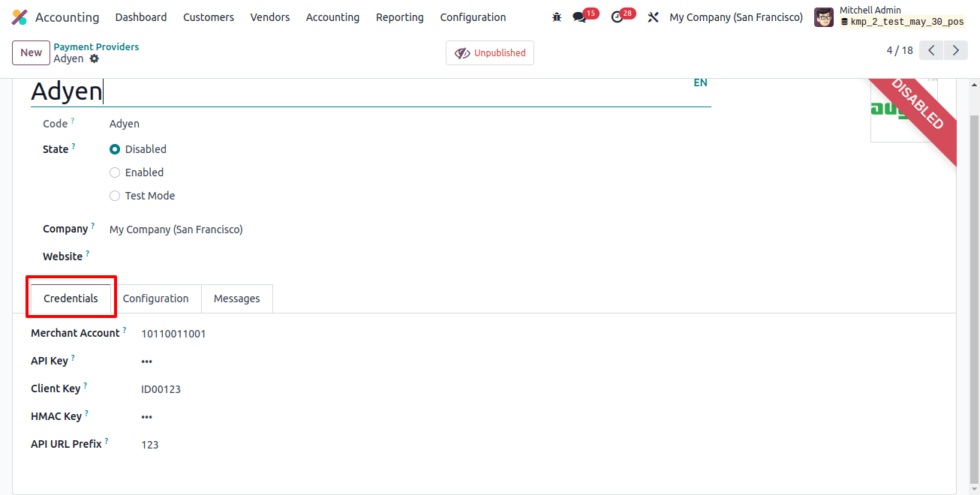The image size is (980, 495).
Task: Click the Accounting app title text
Action: pyautogui.click(x=67, y=17)
